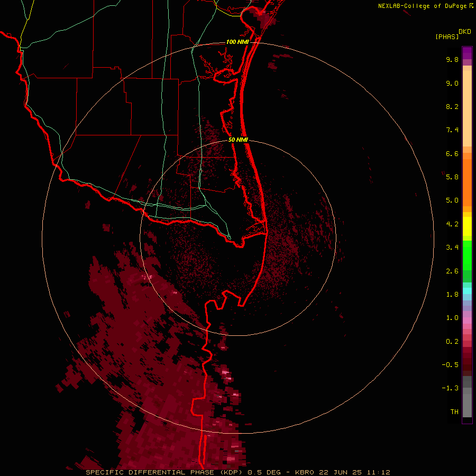Click the TH threshold label on the scale
476x476 pixels.
coord(454,412)
